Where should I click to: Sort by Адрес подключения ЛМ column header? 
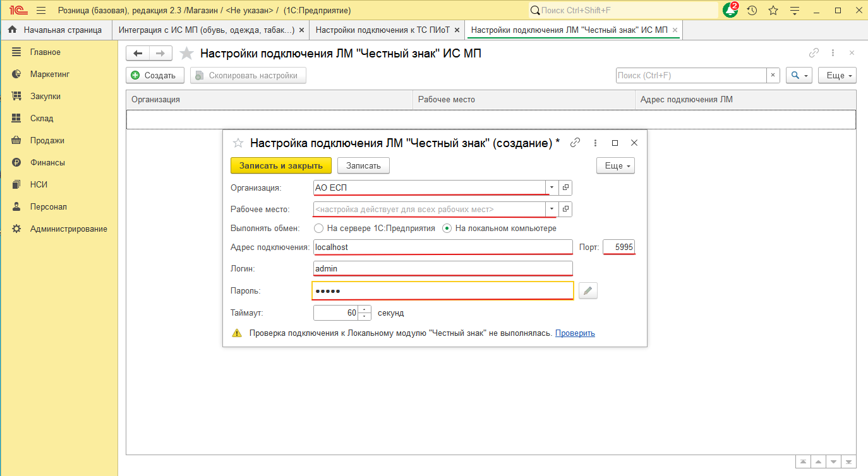coord(745,99)
